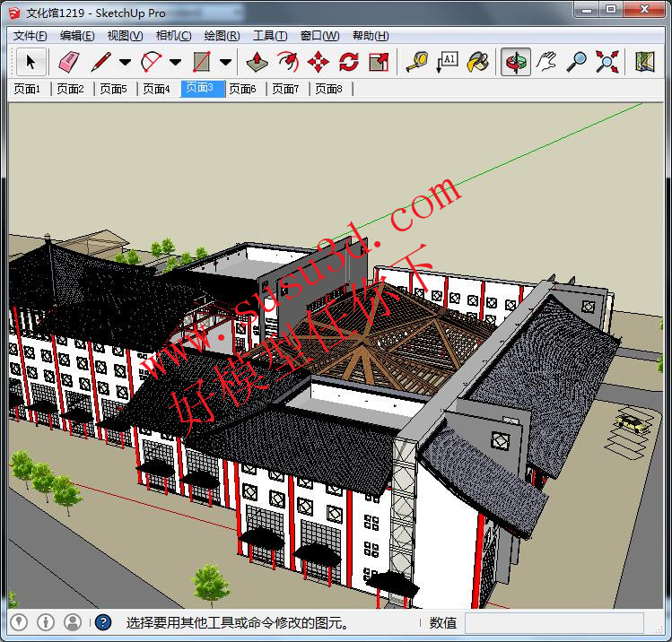The image size is (672, 642).
Task: Click the Zoom Extents tool
Action: pyautogui.click(x=607, y=62)
